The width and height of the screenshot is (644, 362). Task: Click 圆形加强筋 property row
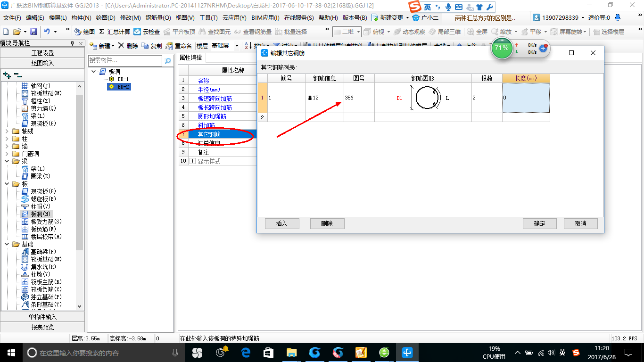click(218, 116)
